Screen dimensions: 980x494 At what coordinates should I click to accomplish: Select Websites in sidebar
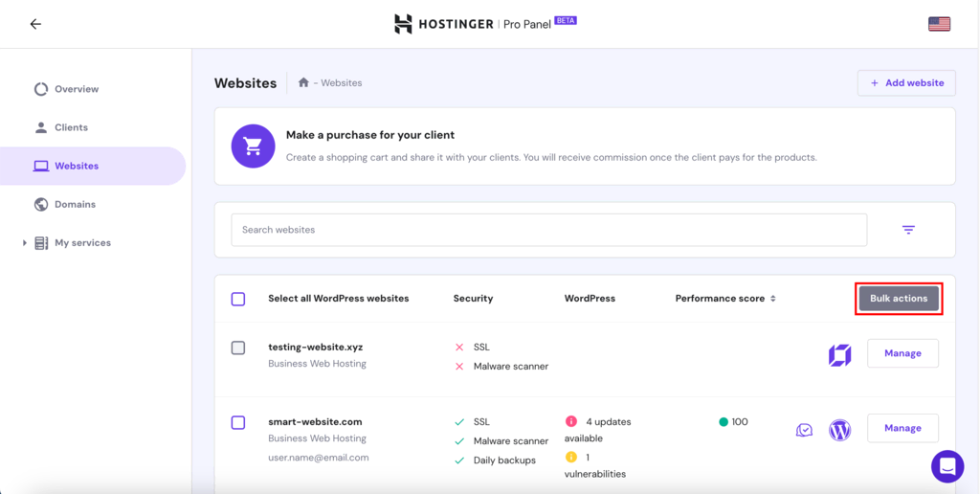[x=93, y=167]
